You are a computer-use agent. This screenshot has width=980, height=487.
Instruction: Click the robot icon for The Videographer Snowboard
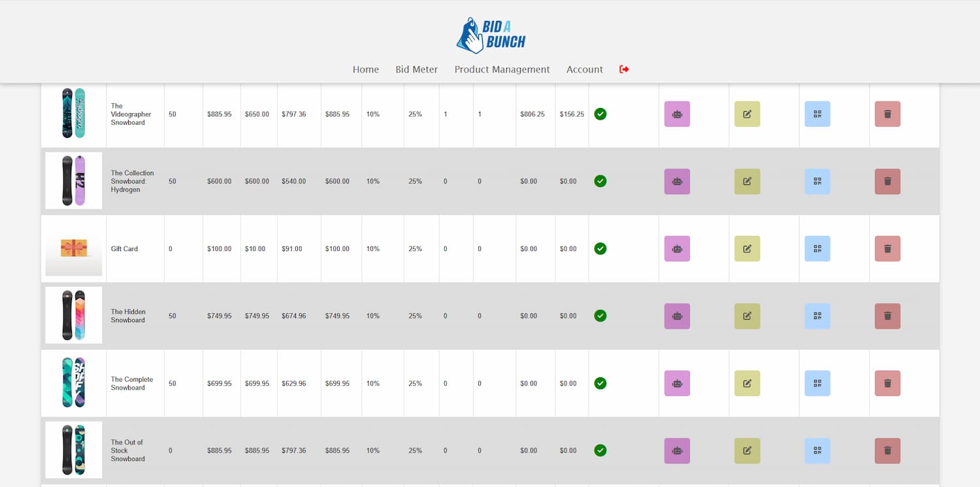pos(677,114)
